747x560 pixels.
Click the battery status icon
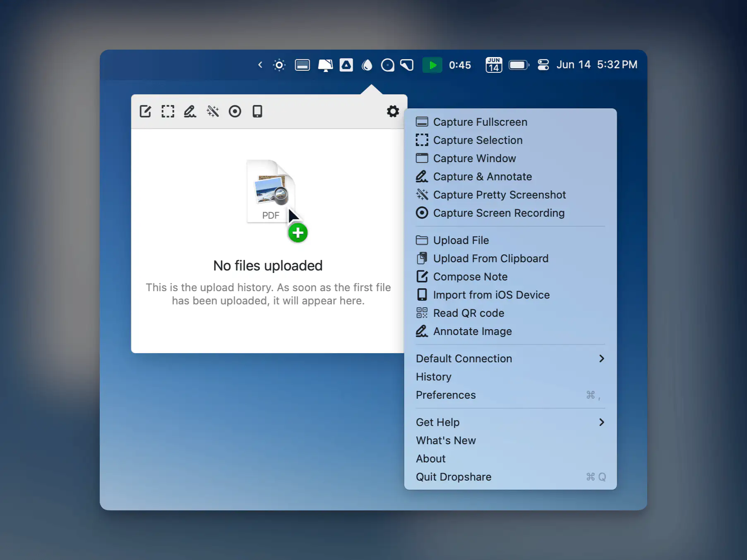[519, 65]
